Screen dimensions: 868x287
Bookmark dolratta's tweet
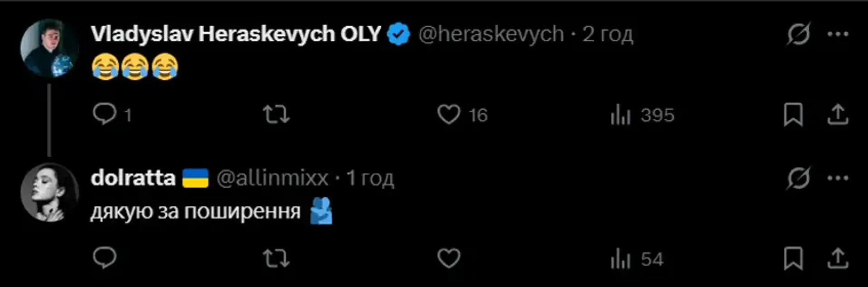(x=793, y=259)
